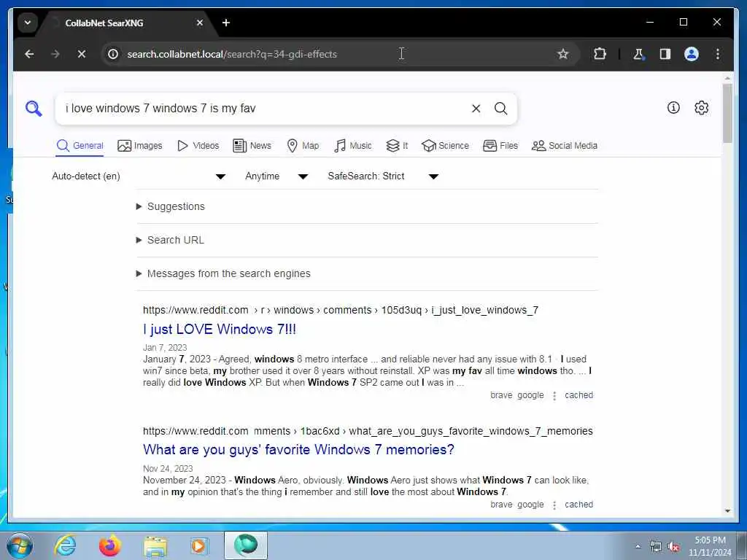This screenshot has width=747, height=560.
Task: Click the muted volume tray icon
Action: pyautogui.click(x=673, y=547)
